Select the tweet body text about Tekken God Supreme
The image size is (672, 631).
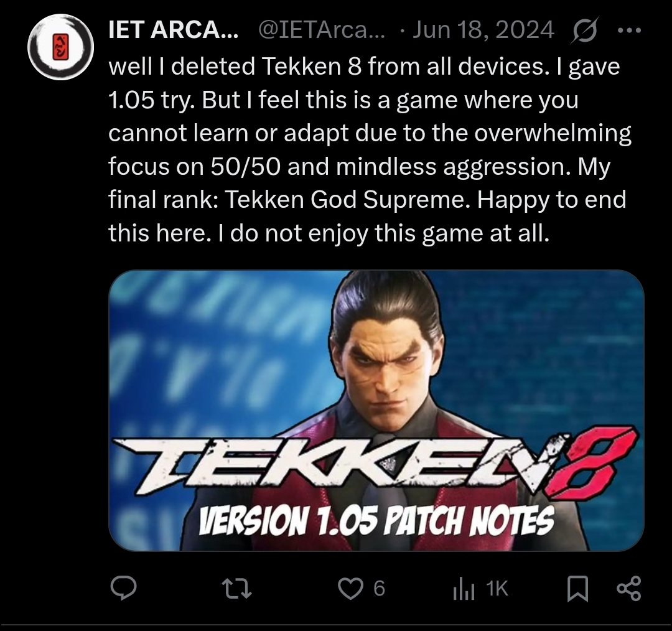pos(370,149)
